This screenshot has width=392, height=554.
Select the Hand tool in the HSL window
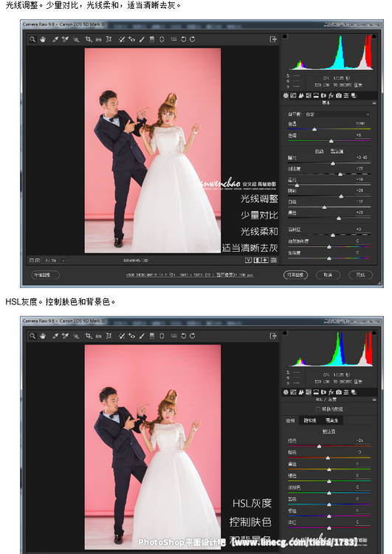coord(43,335)
